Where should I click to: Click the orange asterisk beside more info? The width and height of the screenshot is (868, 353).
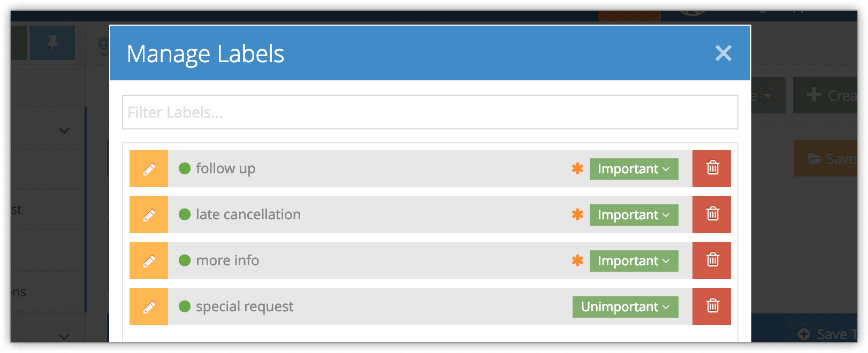577,260
